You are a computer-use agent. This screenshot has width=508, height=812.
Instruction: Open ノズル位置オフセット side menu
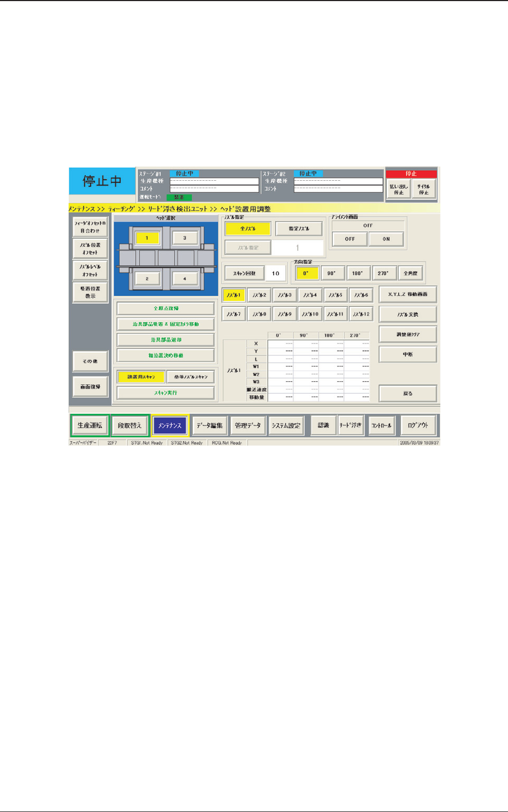click(x=90, y=249)
